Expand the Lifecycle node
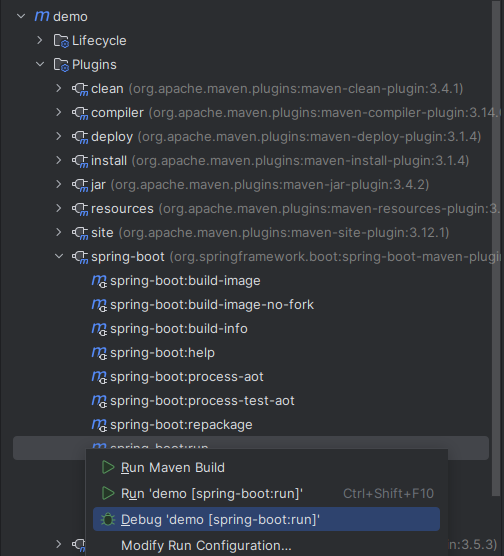This screenshot has height=556, width=504. pos(40,40)
